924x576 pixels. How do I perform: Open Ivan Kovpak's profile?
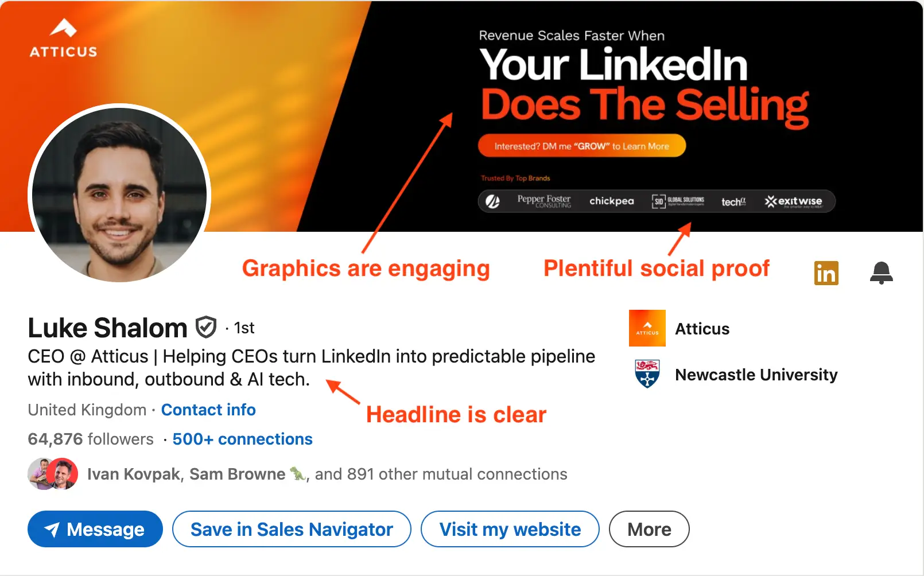[x=133, y=474]
